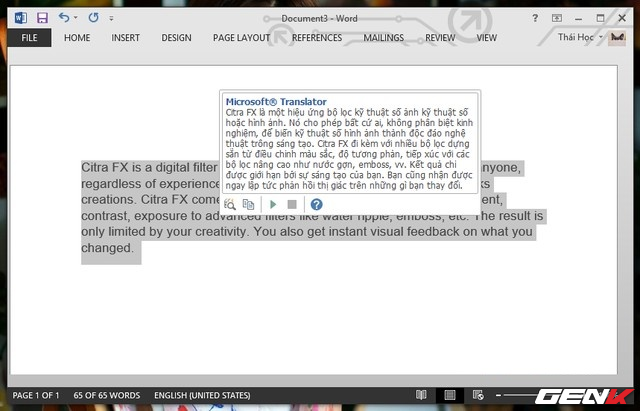Open the FILE tab

tap(29, 38)
